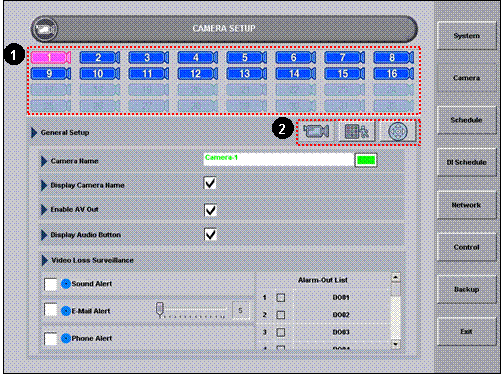Check the DO01 alarm-out checkbox

[281, 297]
